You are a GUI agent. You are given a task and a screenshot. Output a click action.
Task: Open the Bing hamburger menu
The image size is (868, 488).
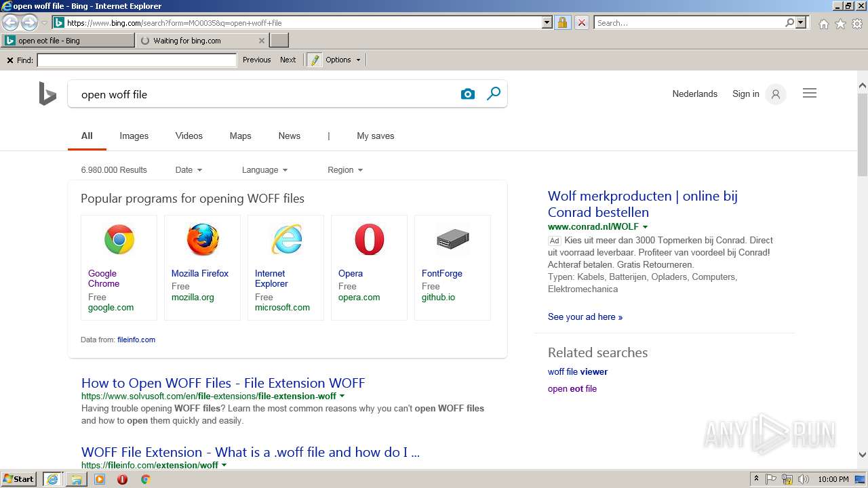click(810, 94)
